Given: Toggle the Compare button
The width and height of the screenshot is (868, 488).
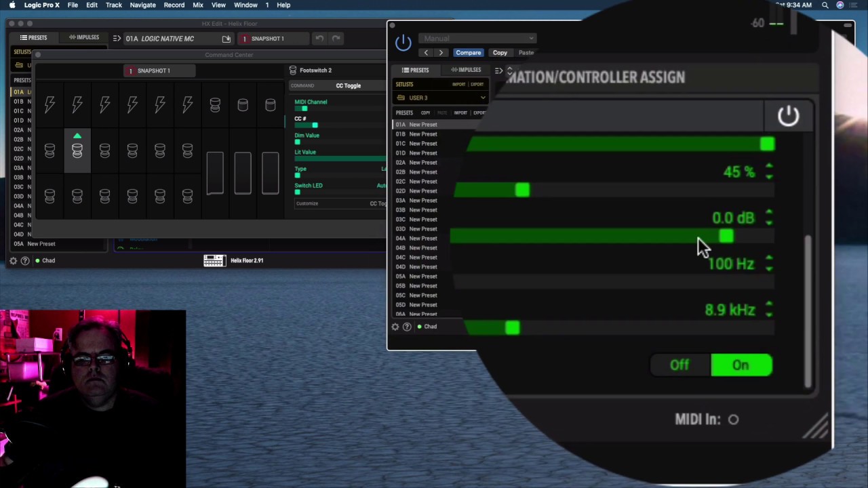Looking at the screenshot, I should (x=469, y=53).
